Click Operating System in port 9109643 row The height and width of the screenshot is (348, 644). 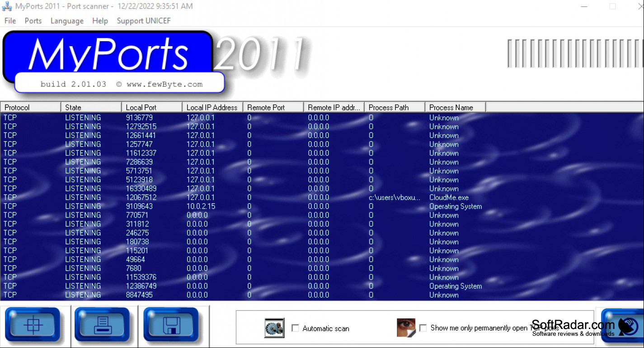click(x=456, y=206)
